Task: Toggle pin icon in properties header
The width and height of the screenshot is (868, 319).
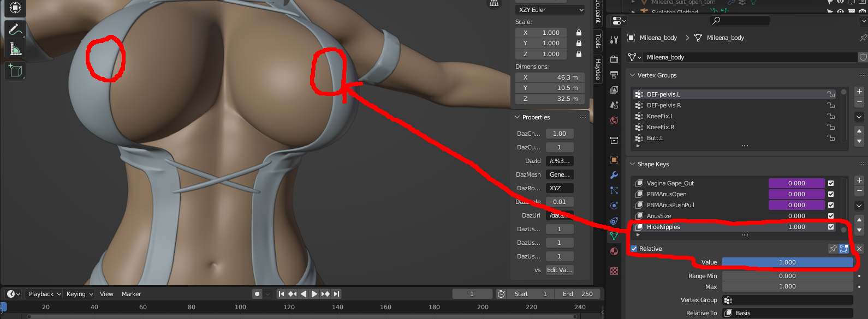Action: (x=863, y=38)
